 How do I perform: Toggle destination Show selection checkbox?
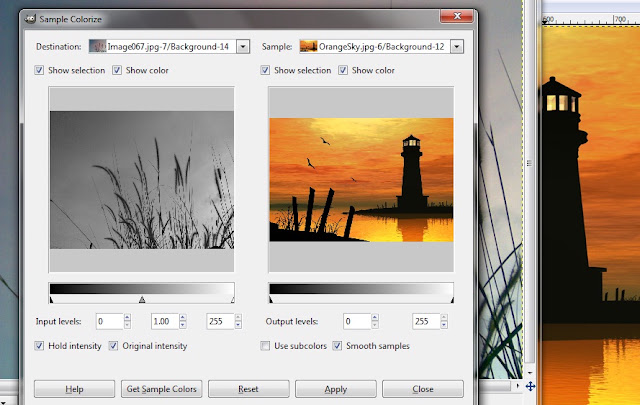[39, 70]
